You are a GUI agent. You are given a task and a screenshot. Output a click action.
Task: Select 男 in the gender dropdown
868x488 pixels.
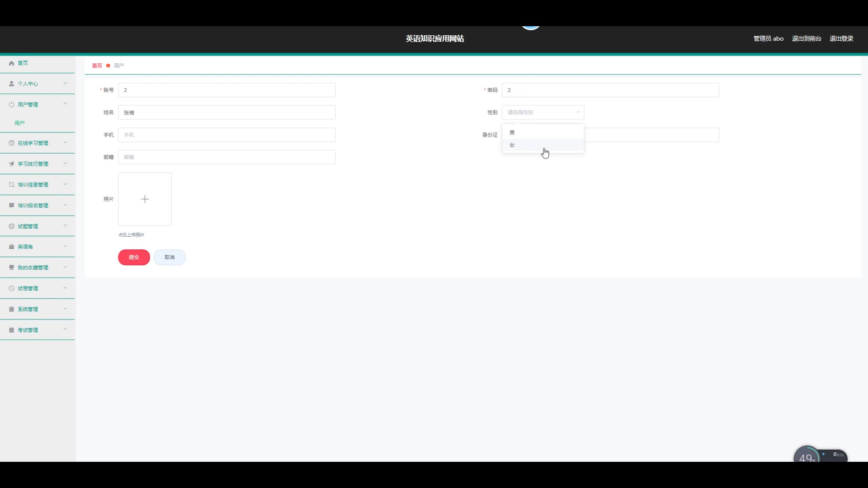tap(512, 132)
